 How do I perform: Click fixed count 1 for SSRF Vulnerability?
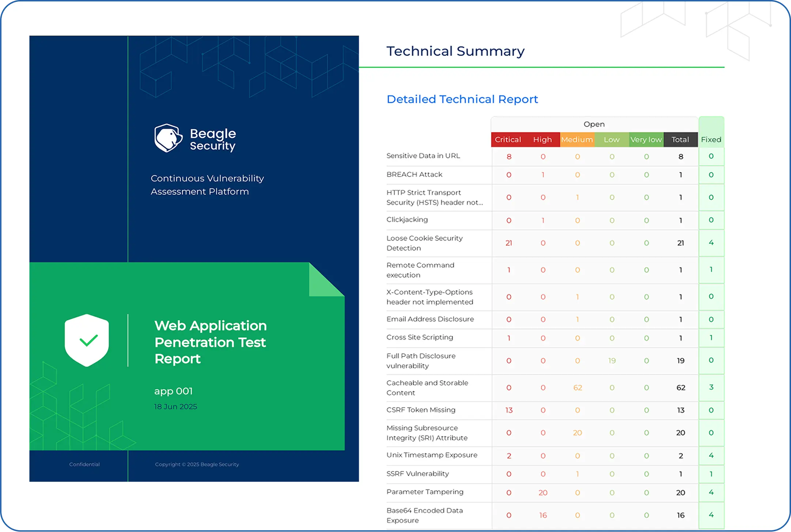coord(711,474)
